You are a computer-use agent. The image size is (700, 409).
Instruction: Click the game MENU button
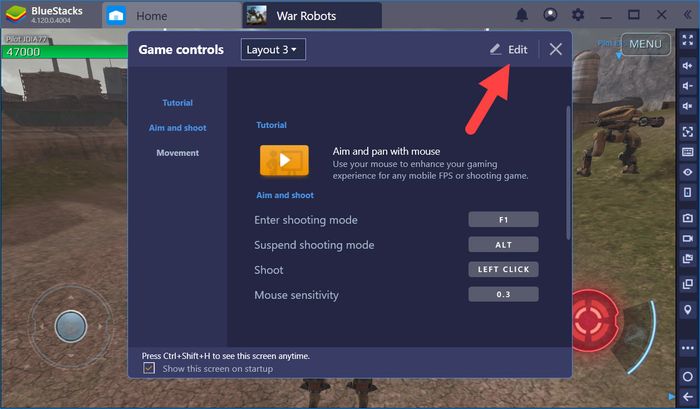click(x=646, y=44)
